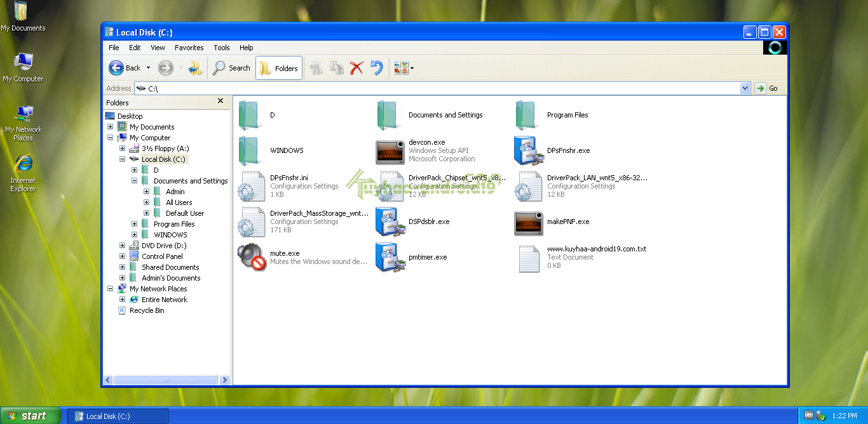
Task: Select the makePNF.exe file icon
Action: click(528, 222)
